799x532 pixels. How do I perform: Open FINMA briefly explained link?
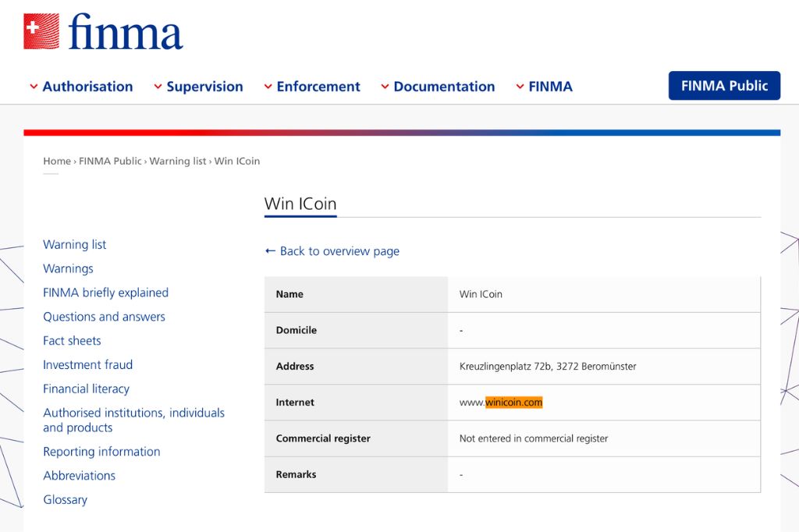105,293
